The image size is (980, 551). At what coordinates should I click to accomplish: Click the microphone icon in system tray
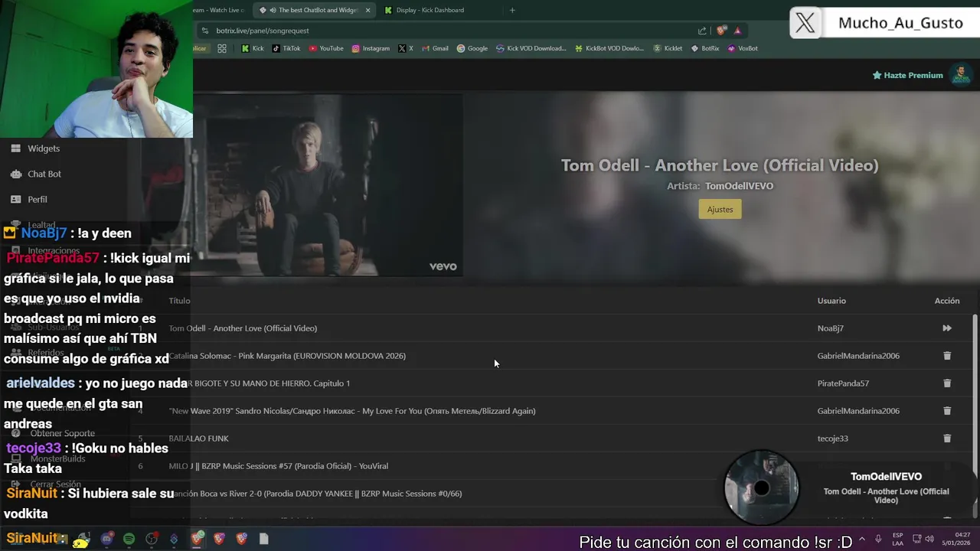[x=878, y=539]
